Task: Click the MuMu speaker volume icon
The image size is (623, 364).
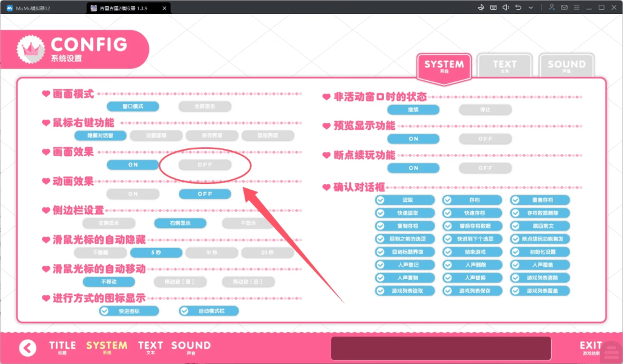Action: pos(506,7)
